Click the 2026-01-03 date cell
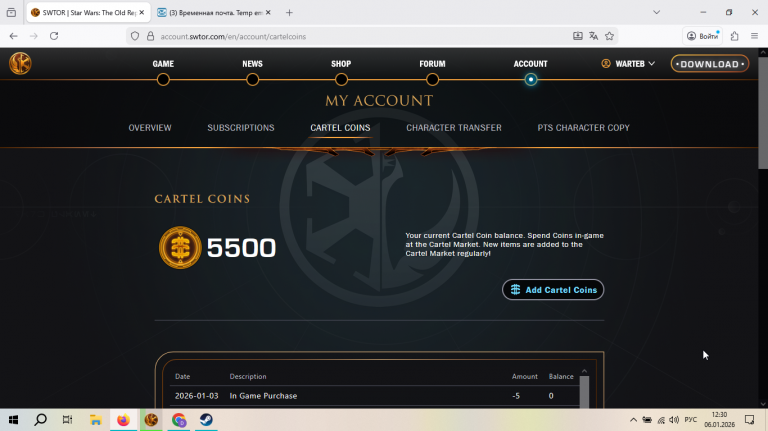 coord(196,396)
